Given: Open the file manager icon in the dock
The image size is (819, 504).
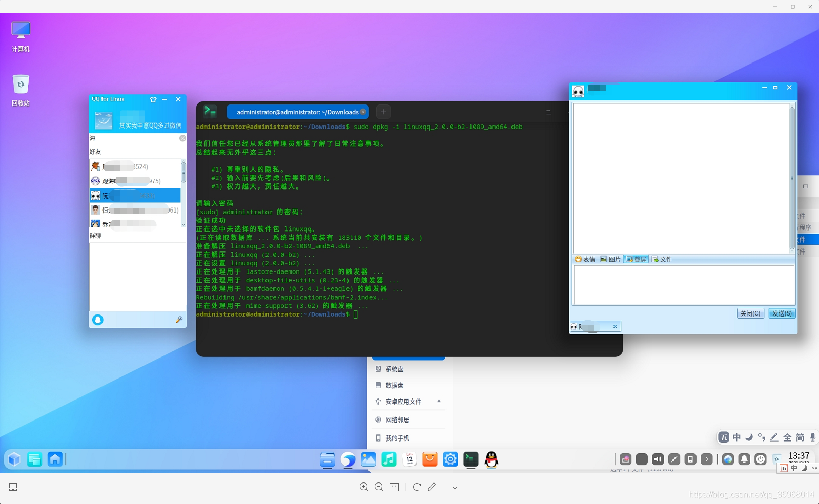Looking at the screenshot, I should point(327,459).
